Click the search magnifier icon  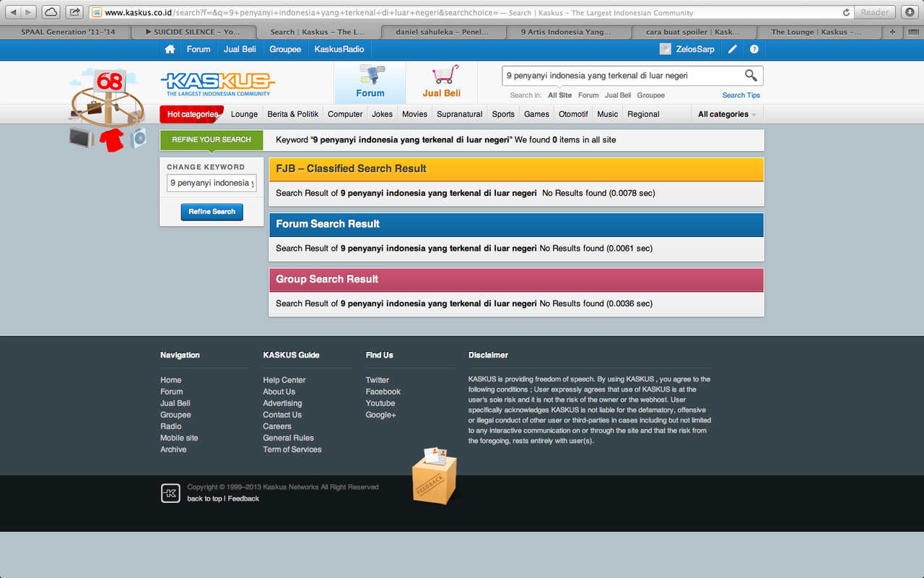[751, 75]
